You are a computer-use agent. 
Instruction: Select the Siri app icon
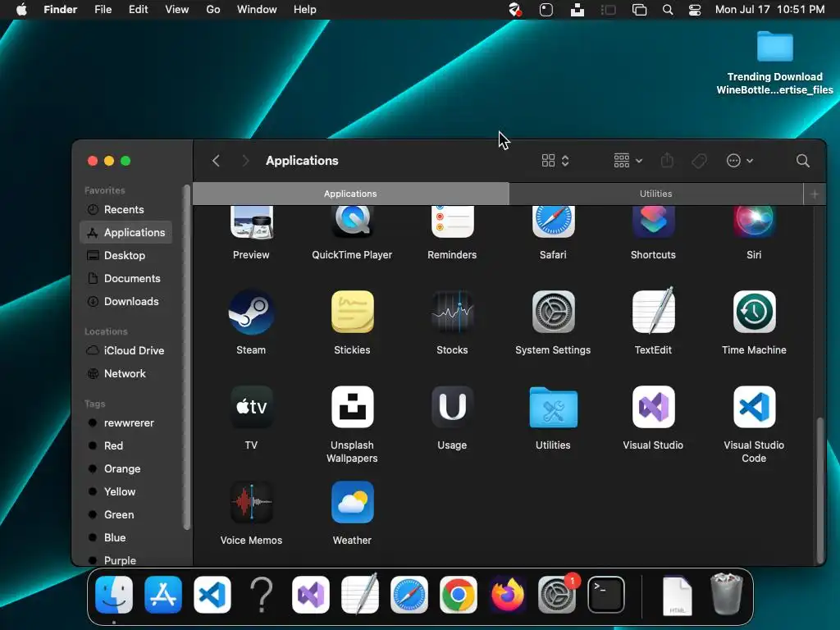point(754,222)
